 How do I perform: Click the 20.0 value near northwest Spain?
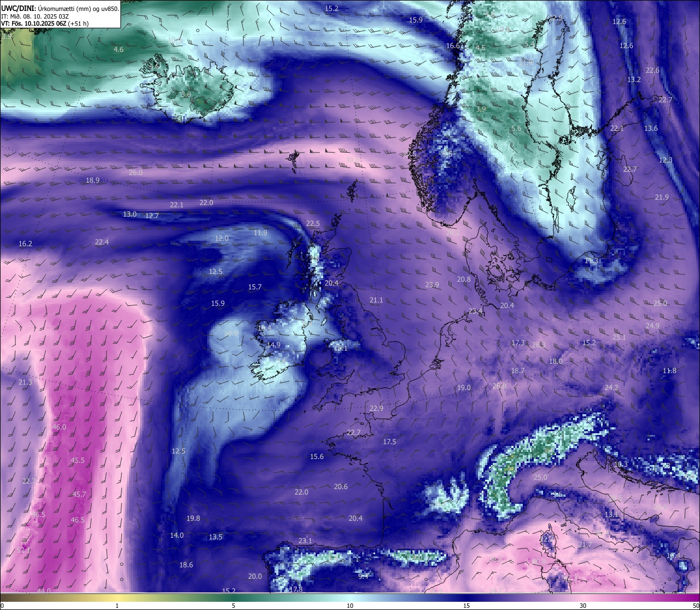(255, 576)
